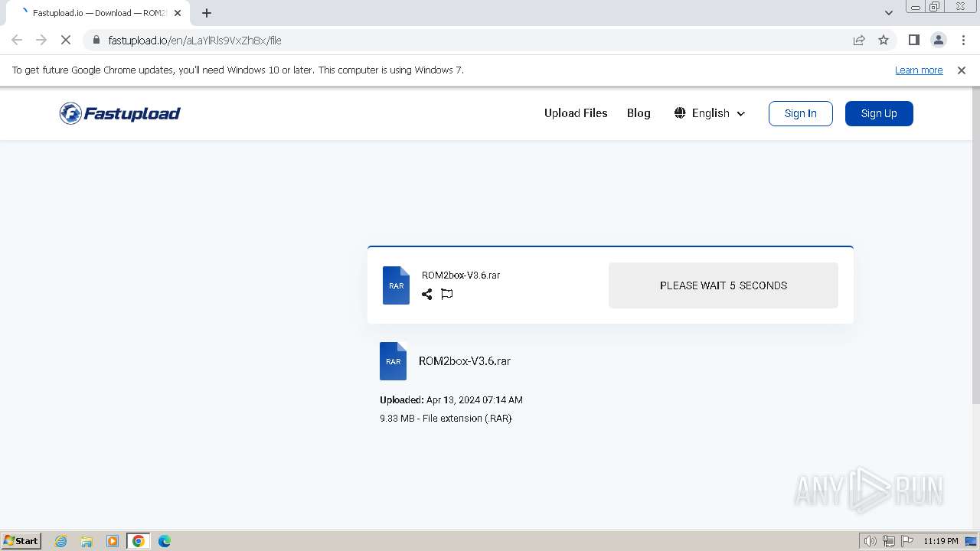The image size is (980, 551).
Task: Click the Fastupload logo
Action: pyautogui.click(x=120, y=113)
